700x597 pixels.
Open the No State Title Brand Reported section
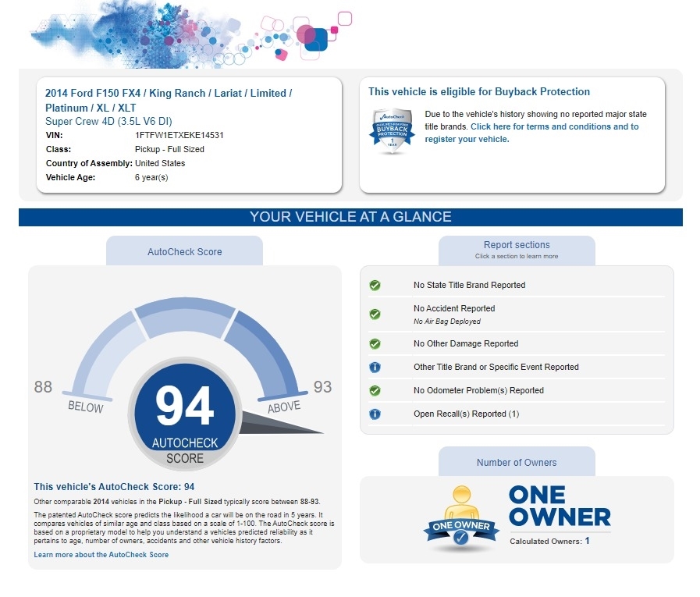tap(469, 286)
